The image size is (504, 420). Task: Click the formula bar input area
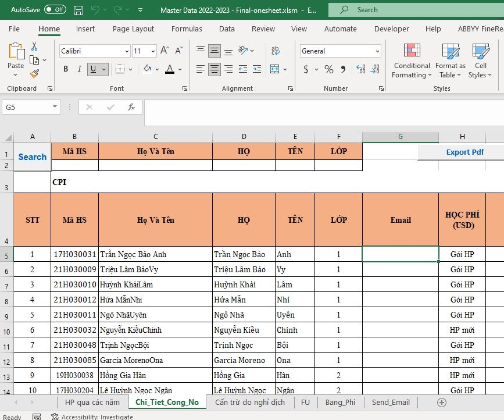click(x=324, y=112)
